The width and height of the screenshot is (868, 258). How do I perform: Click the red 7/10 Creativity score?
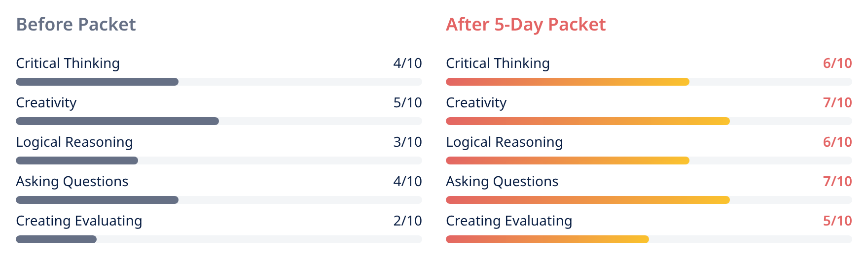coord(837,102)
